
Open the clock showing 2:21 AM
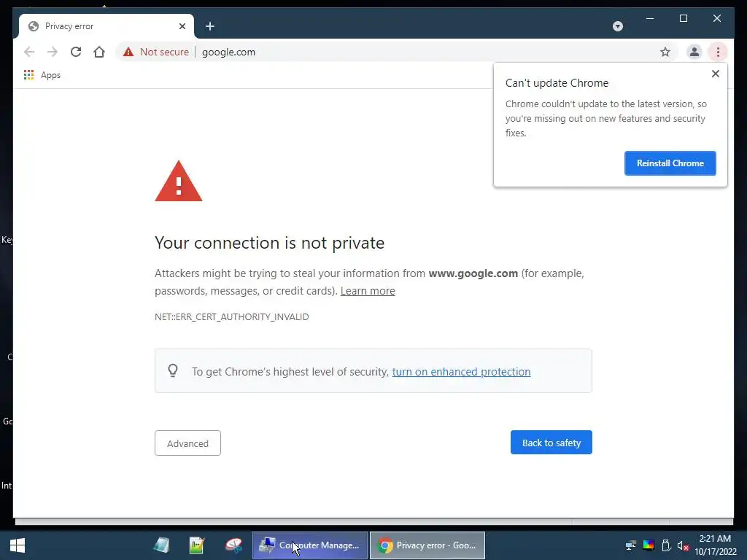715,545
